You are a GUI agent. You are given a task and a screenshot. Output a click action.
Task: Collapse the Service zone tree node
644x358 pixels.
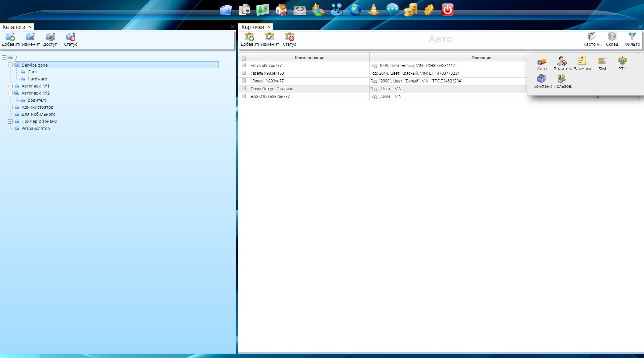click(10, 65)
